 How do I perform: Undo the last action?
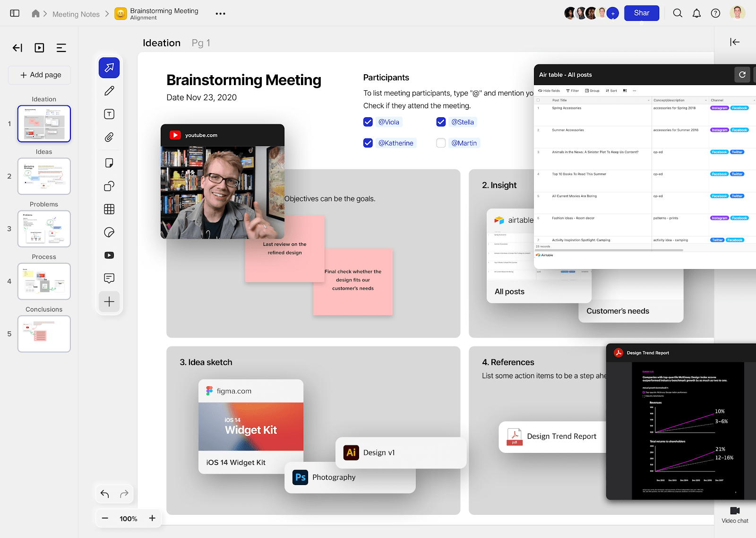(105, 494)
